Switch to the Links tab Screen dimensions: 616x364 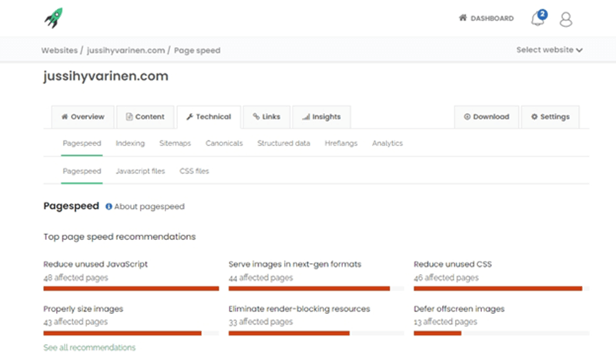266,117
